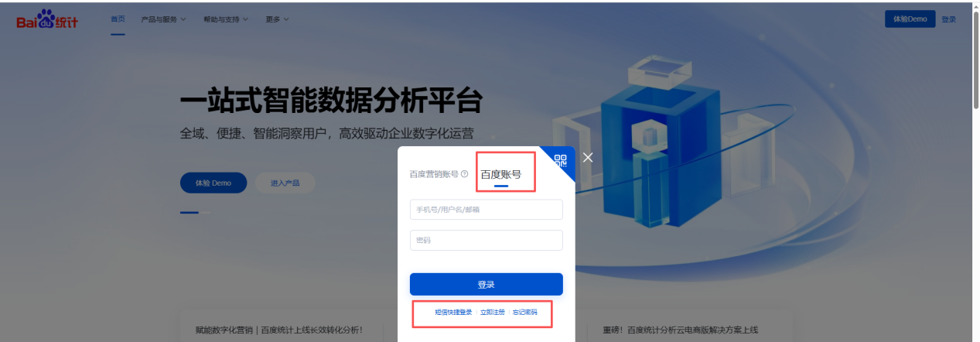Select second banner carousel indicator
Viewport: 980px width, 342px height.
point(205,212)
